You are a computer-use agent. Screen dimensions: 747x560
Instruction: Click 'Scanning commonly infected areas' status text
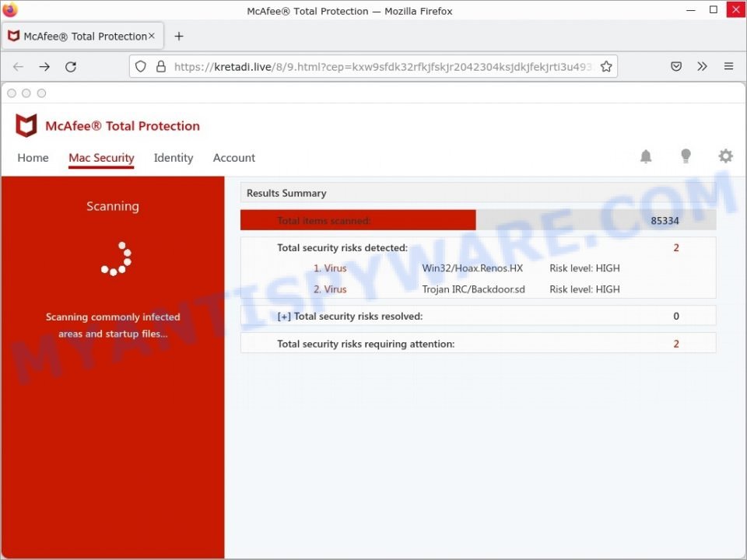point(113,325)
